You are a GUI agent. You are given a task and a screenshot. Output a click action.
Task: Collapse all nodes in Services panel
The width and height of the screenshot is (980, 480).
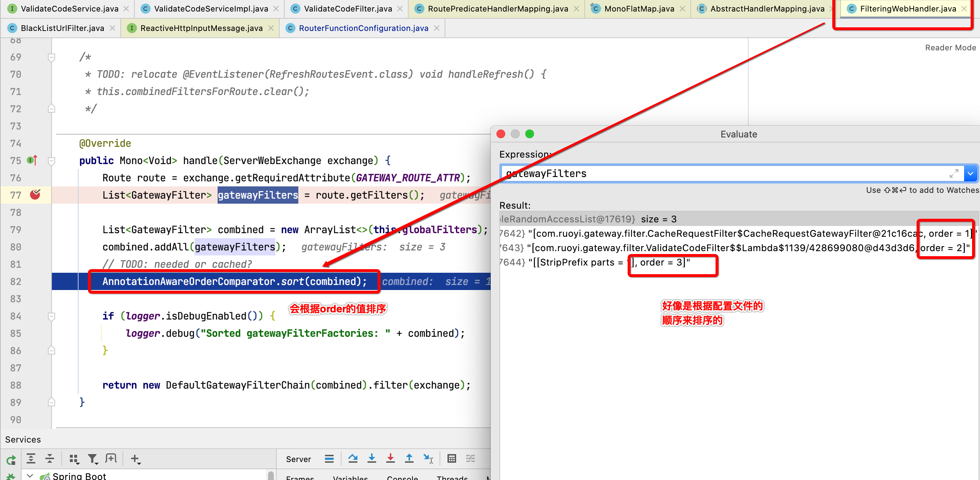(x=49, y=459)
